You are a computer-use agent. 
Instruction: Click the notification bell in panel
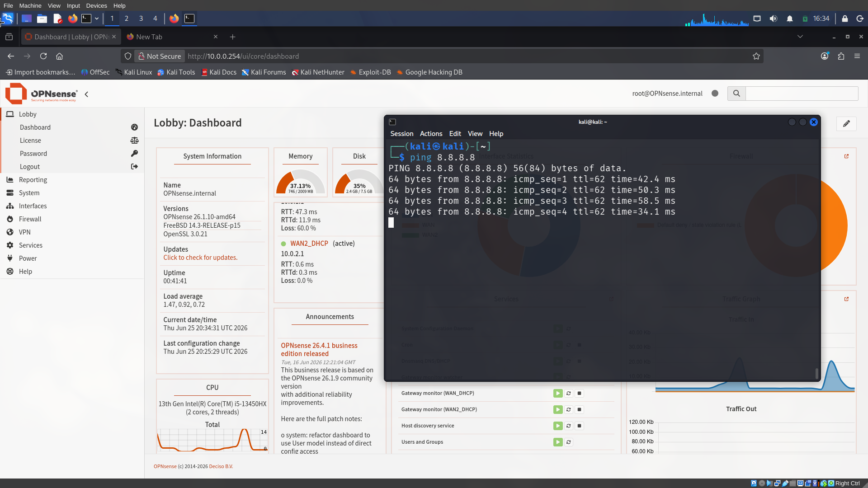789,19
